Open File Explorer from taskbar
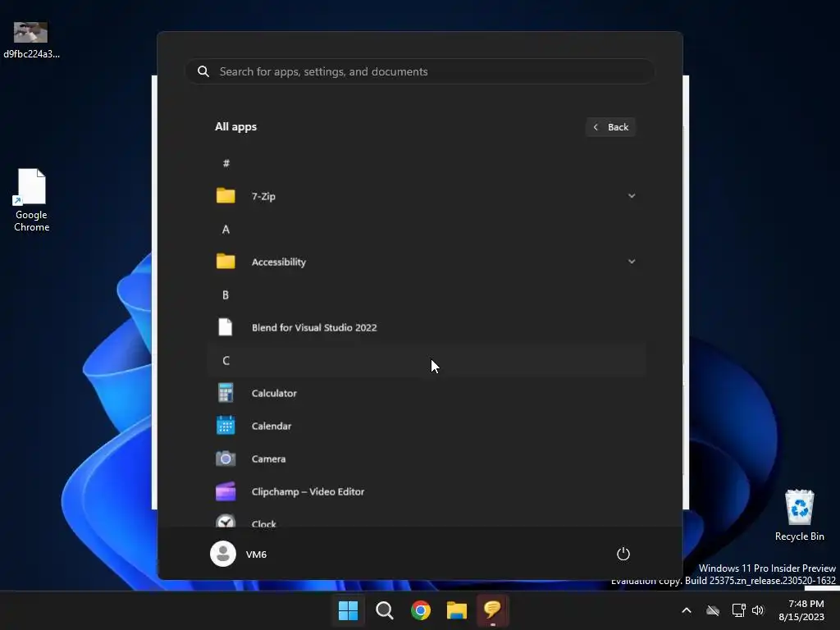Viewport: 840px width, 630px height. (456, 610)
